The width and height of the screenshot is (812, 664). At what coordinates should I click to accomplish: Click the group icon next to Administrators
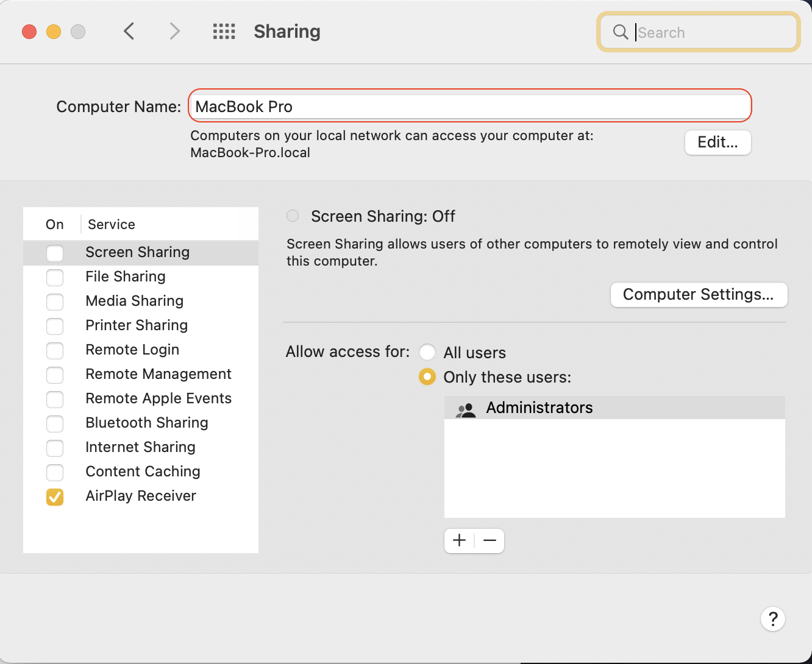click(466, 409)
